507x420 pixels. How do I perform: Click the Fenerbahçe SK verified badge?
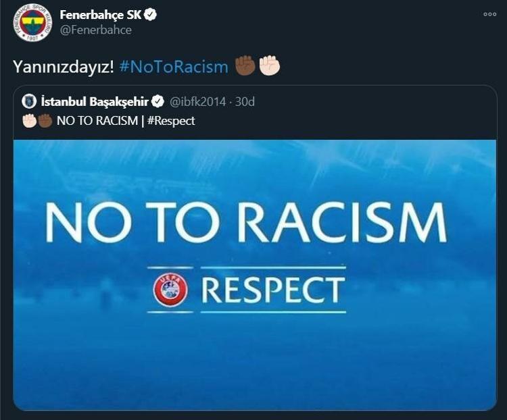pos(151,15)
